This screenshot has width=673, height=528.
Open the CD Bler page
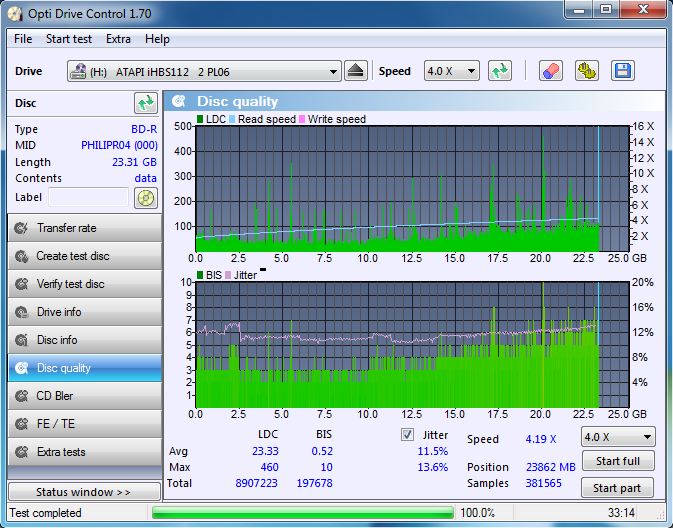[85, 396]
